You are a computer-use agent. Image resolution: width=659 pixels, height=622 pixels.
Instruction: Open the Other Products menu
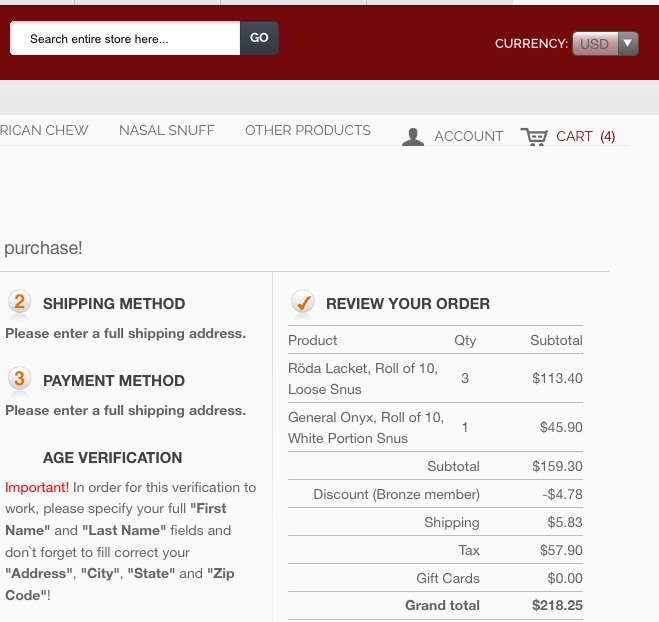coord(307,130)
